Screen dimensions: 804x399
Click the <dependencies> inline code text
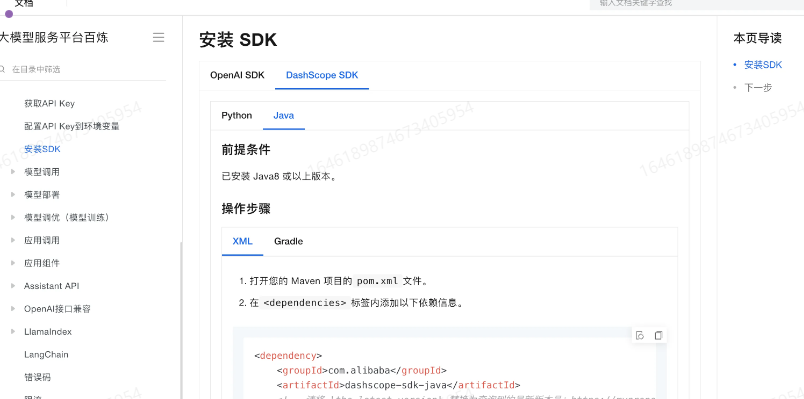tap(305, 303)
